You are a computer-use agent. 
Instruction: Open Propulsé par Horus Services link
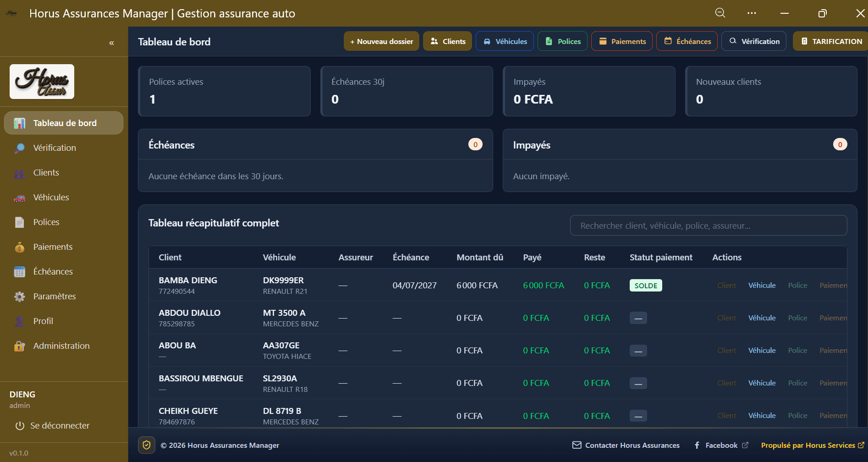click(x=813, y=445)
